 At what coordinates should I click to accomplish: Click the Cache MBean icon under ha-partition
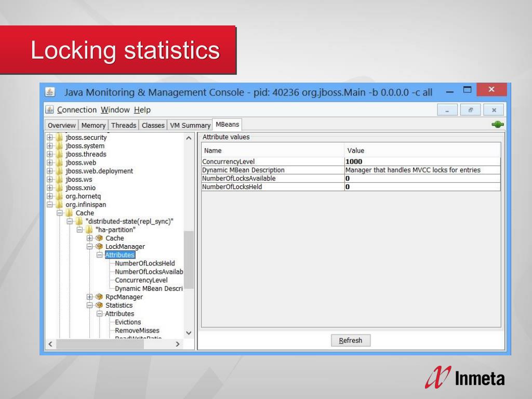click(99, 238)
